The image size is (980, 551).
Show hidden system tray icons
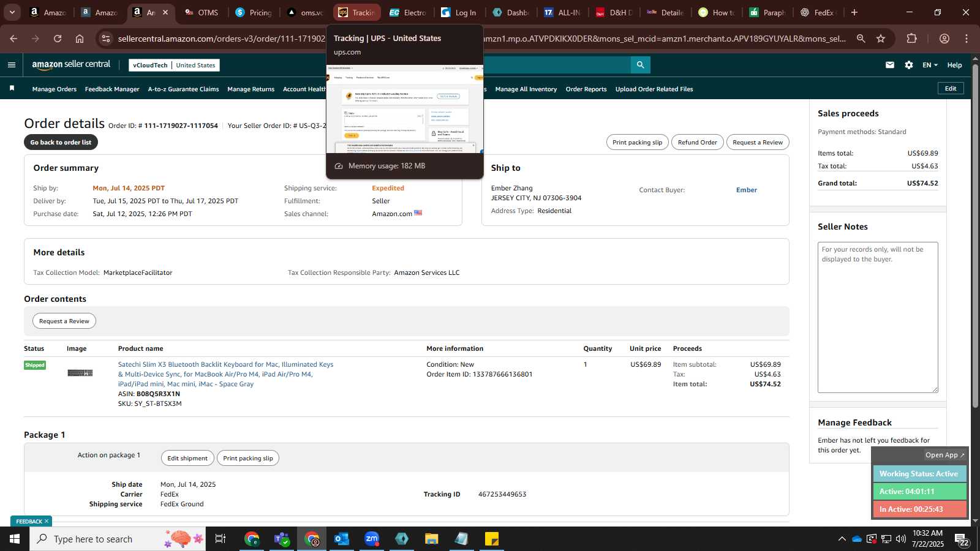click(x=842, y=539)
